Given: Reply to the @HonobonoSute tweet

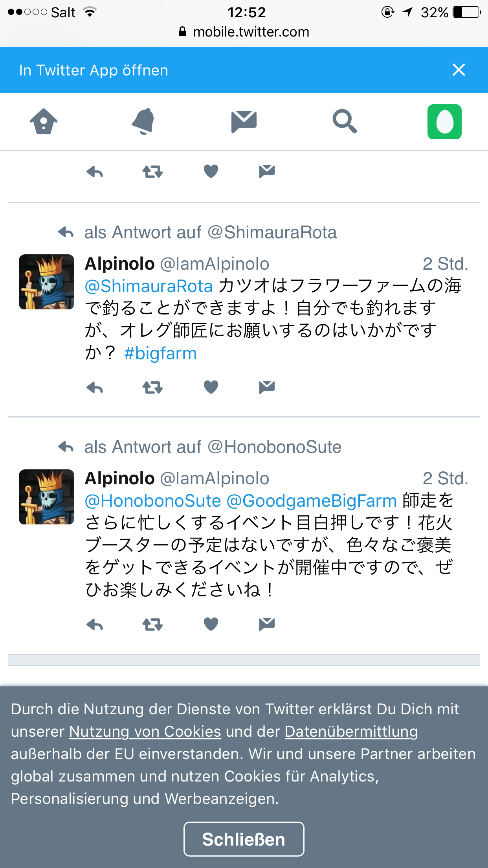Looking at the screenshot, I should point(95,624).
